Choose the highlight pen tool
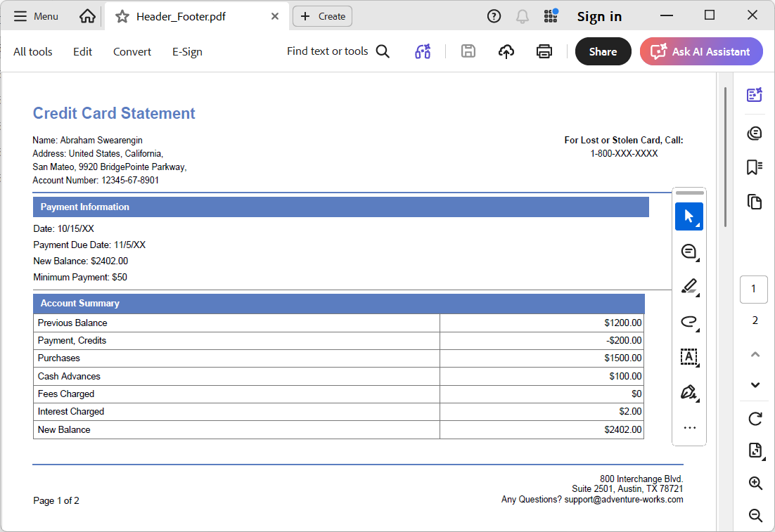 point(689,287)
